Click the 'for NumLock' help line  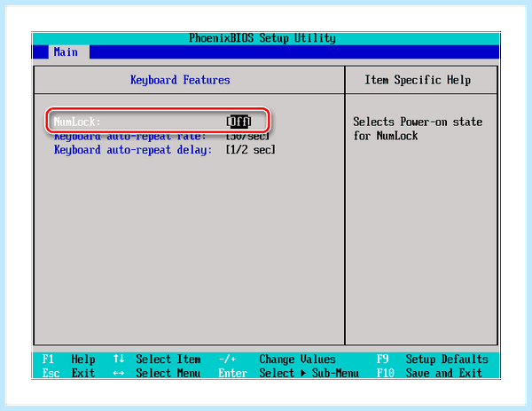pyautogui.click(x=386, y=136)
